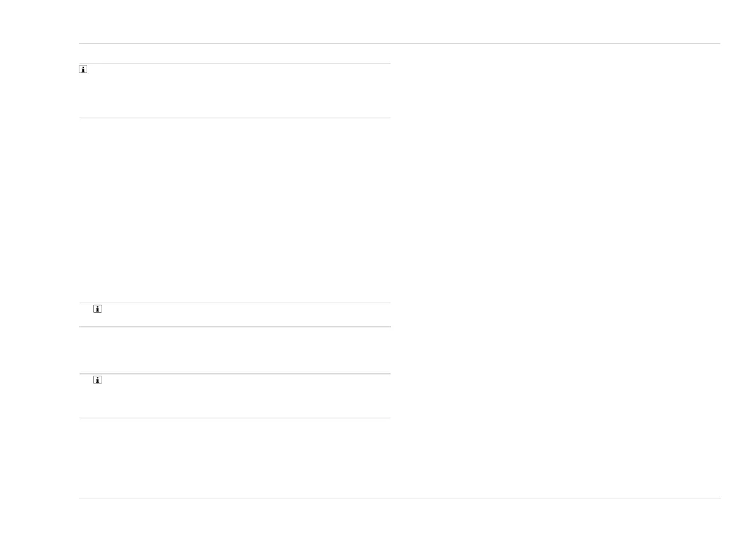Click the thick bottom border of the middle note box
Viewport: 756px width, 534px height.
click(x=235, y=327)
